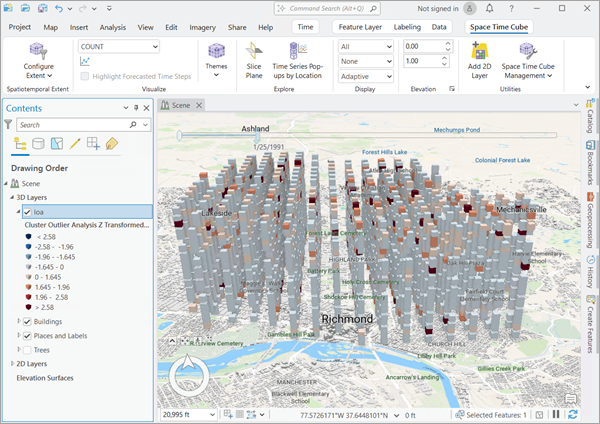Uncheck the Buildings layer checkbox
Screen dimensions: 600x424
(x=28, y=322)
